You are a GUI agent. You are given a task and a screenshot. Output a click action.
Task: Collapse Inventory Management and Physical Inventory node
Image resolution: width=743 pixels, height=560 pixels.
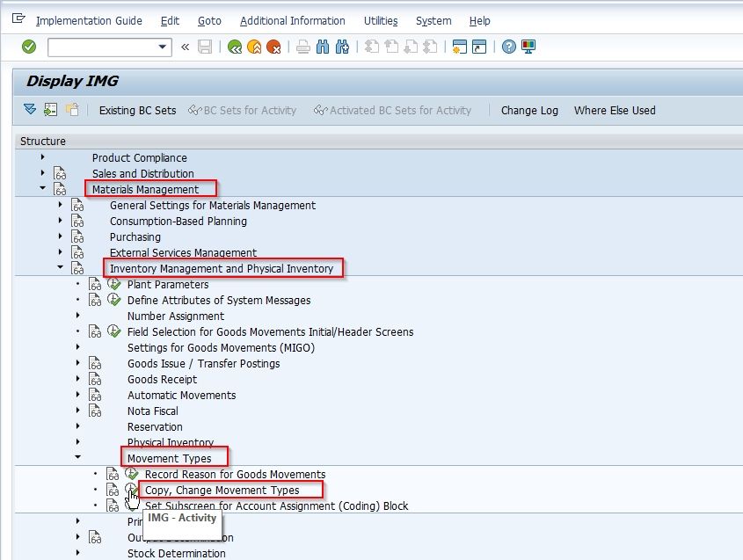pyautogui.click(x=60, y=267)
